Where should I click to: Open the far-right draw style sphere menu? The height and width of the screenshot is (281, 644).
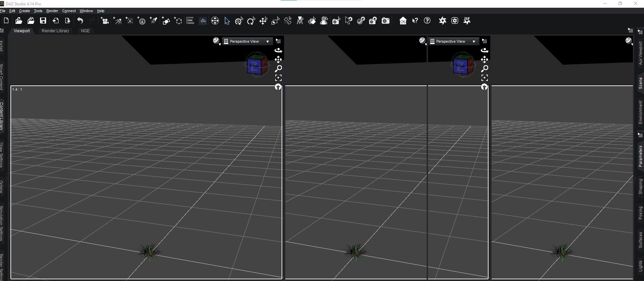click(x=629, y=41)
